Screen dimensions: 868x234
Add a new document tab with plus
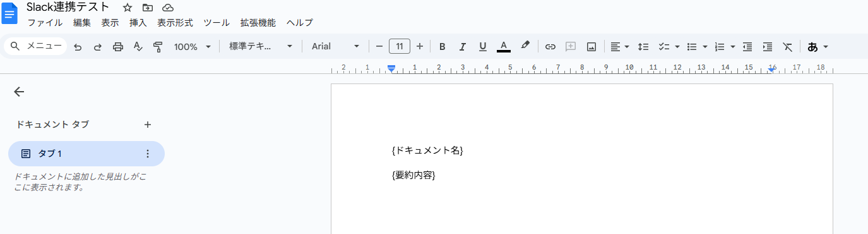pyautogui.click(x=148, y=125)
